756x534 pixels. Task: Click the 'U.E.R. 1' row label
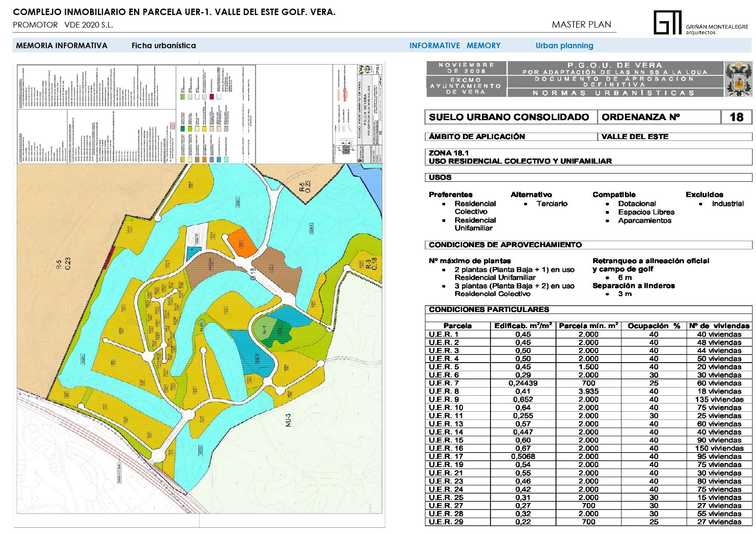coord(444,334)
